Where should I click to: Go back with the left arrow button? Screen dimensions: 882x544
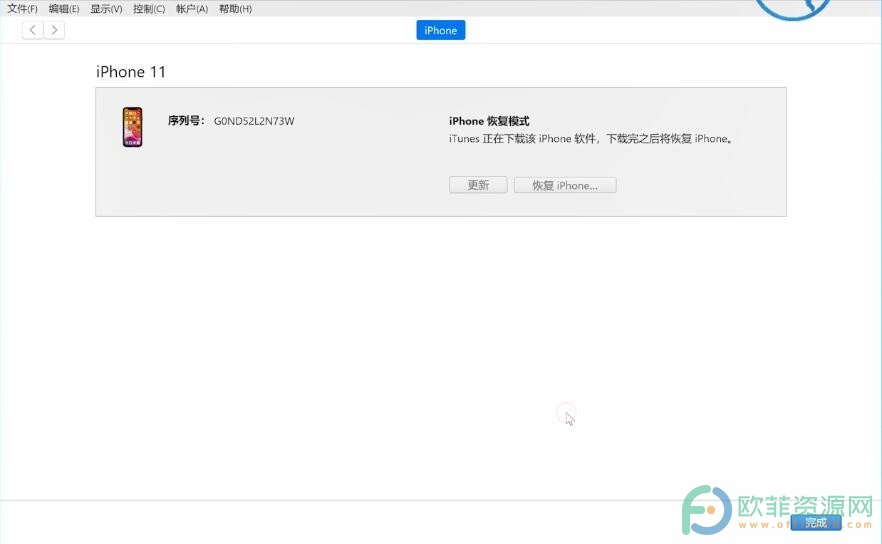tap(33, 30)
